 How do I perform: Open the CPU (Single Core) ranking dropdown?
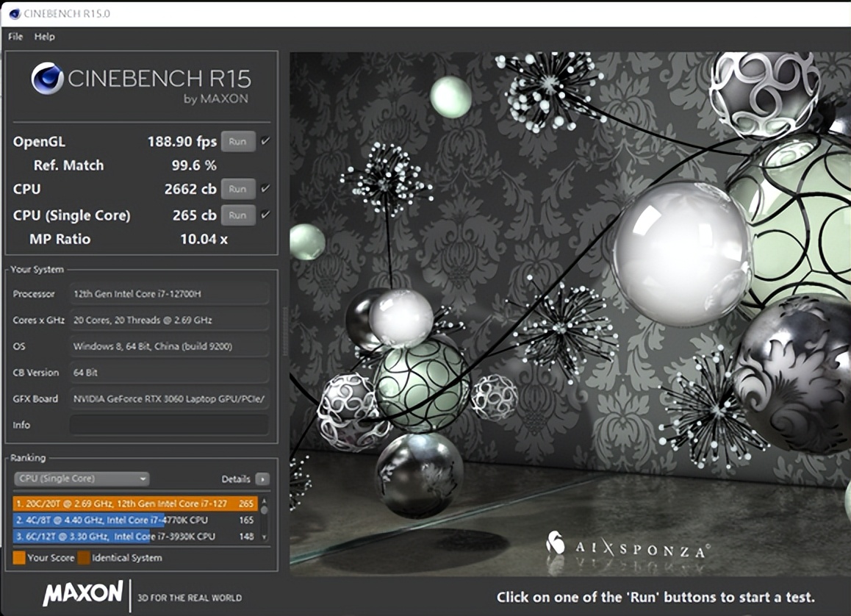coord(82,479)
